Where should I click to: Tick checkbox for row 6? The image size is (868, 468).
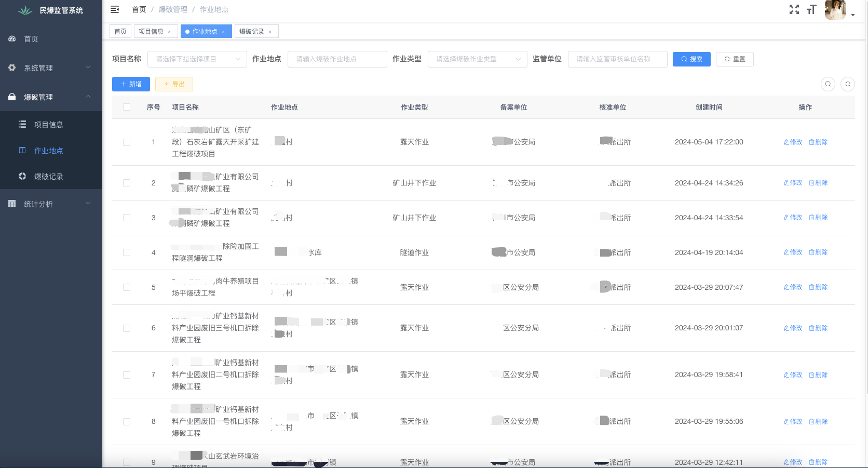pos(127,328)
